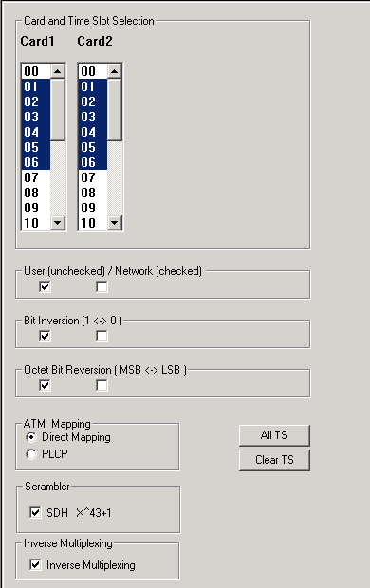Toggle Card1 Octet Bit Reversion checkbox
The width and height of the screenshot is (370, 588).
45,385
